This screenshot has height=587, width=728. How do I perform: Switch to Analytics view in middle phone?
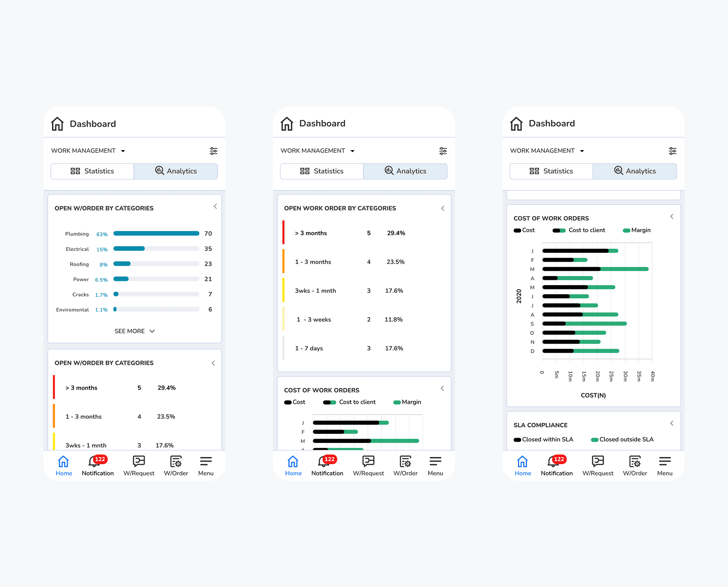point(405,171)
